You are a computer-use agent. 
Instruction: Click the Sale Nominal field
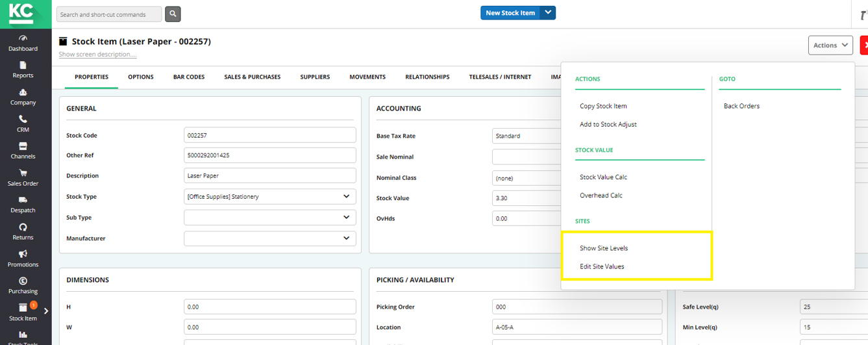coord(527,157)
